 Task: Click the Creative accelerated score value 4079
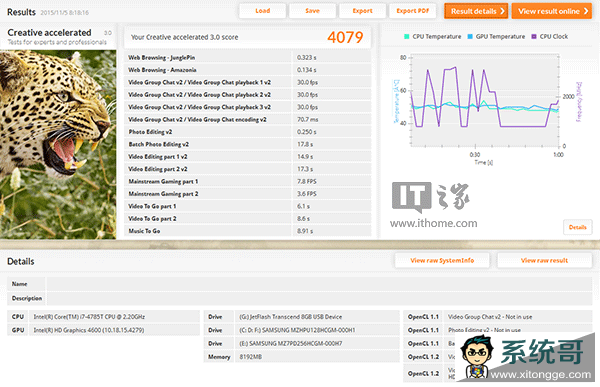(x=345, y=37)
